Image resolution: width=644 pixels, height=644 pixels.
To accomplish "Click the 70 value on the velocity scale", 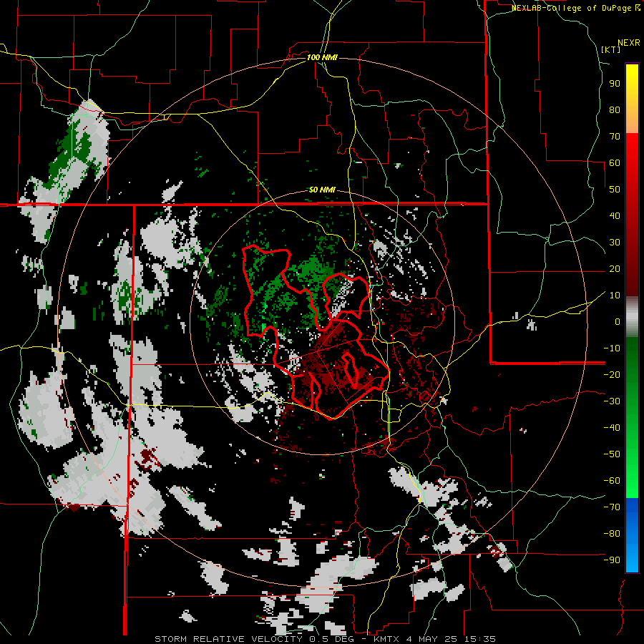I will (x=615, y=137).
